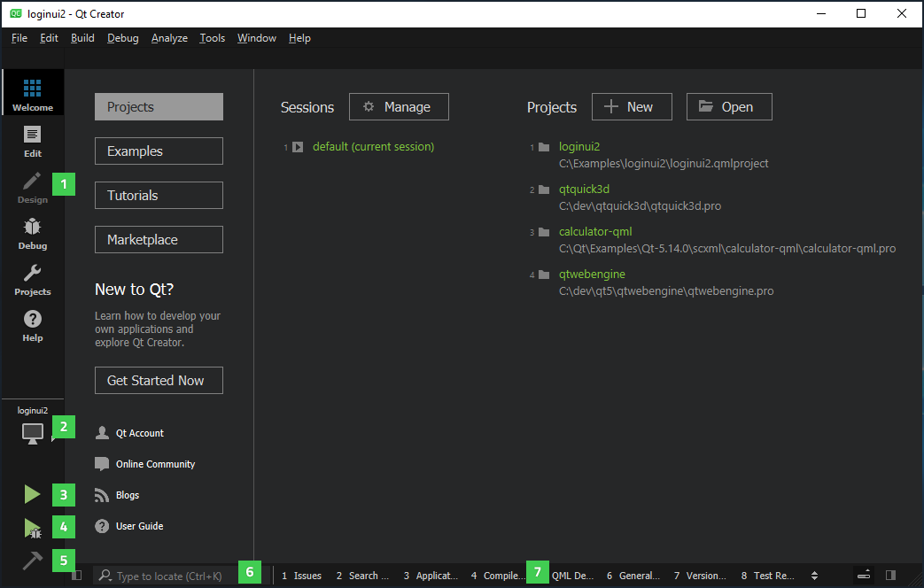Open the Tools menu
The image size is (924, 588).
coord(212,38)
